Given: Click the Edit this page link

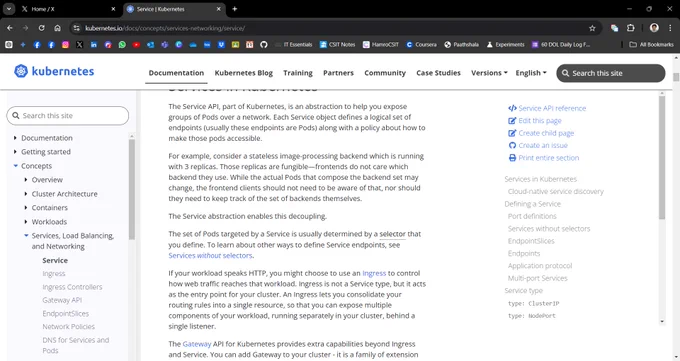Looking at the screenshot, I should [x=535, y=121].
